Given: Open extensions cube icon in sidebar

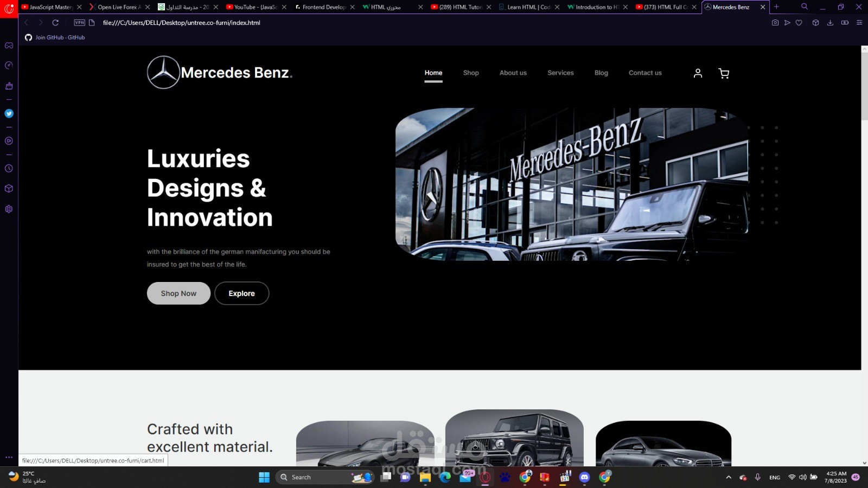Looking at the screenshot, I should 9,189.
